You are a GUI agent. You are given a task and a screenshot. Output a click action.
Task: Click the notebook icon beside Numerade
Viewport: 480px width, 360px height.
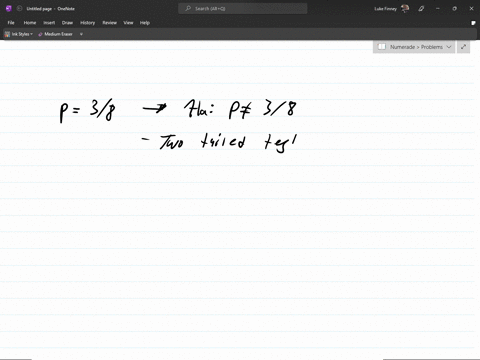click(x=382, y=47)
